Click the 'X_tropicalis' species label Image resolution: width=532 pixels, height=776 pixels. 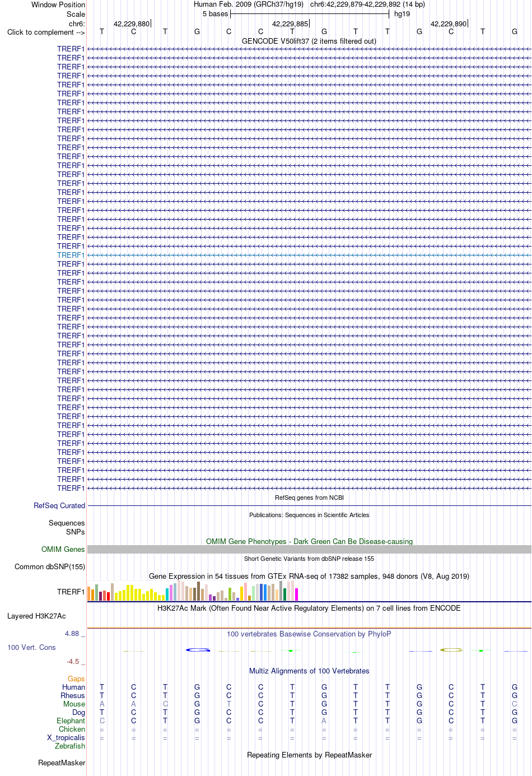point(66,737)
